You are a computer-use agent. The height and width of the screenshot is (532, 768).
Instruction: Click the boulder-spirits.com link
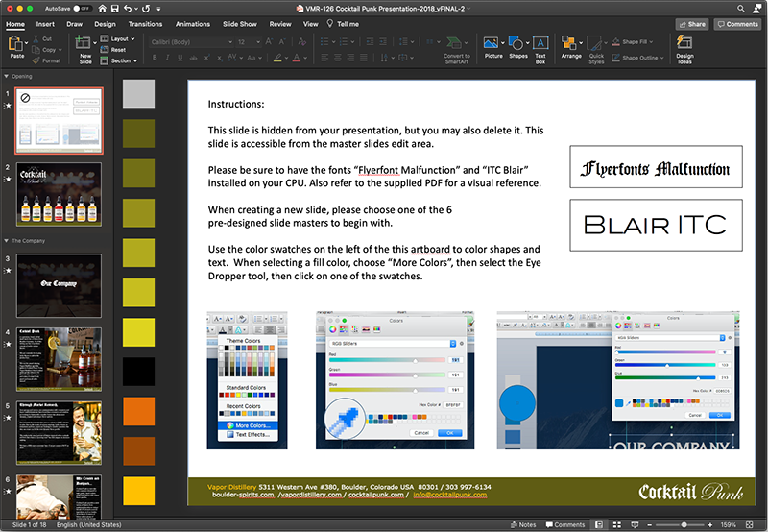point(243,495)
